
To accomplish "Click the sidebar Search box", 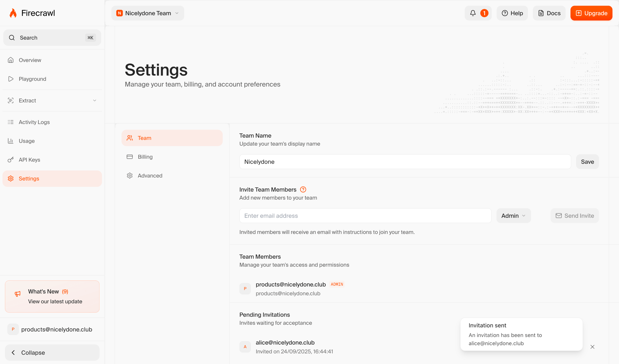I will pyautogui.click(x=52, y=38).
